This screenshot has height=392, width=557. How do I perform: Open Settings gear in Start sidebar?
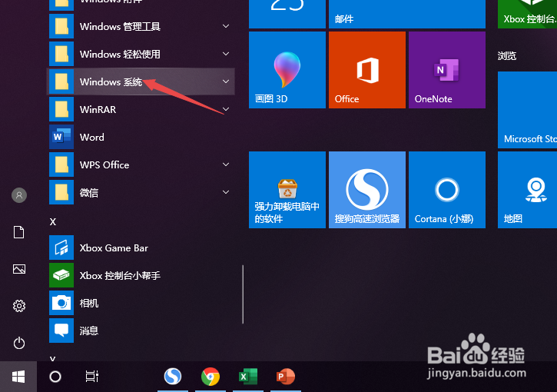[x=19, y=306]
